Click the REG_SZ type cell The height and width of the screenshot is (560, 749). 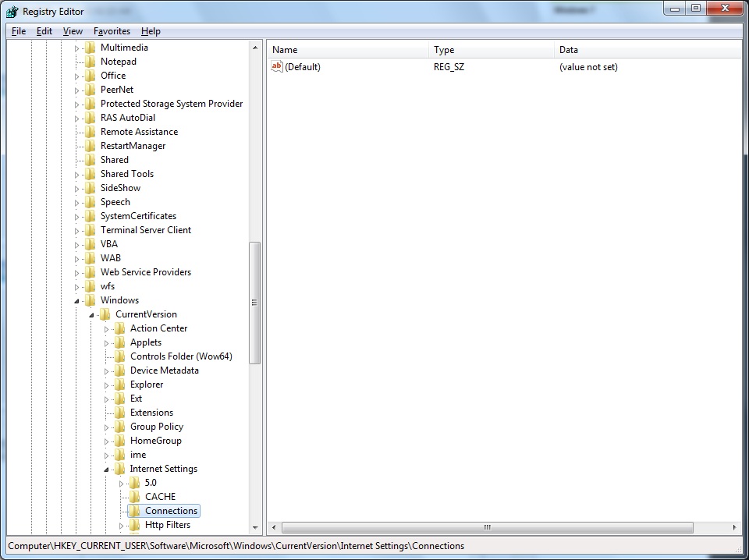click(449, 67)
